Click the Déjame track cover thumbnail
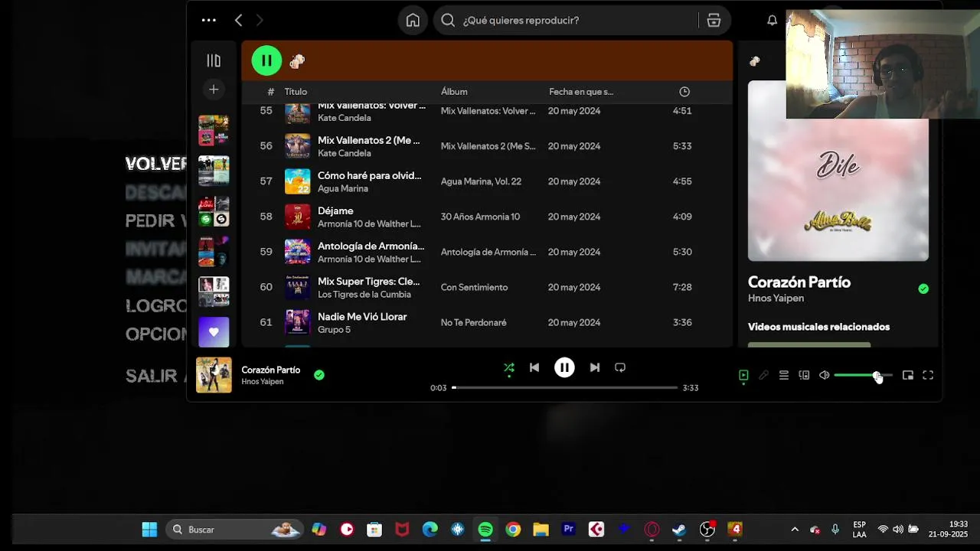Screen dimensions: 980x551 tap(298, 217)
